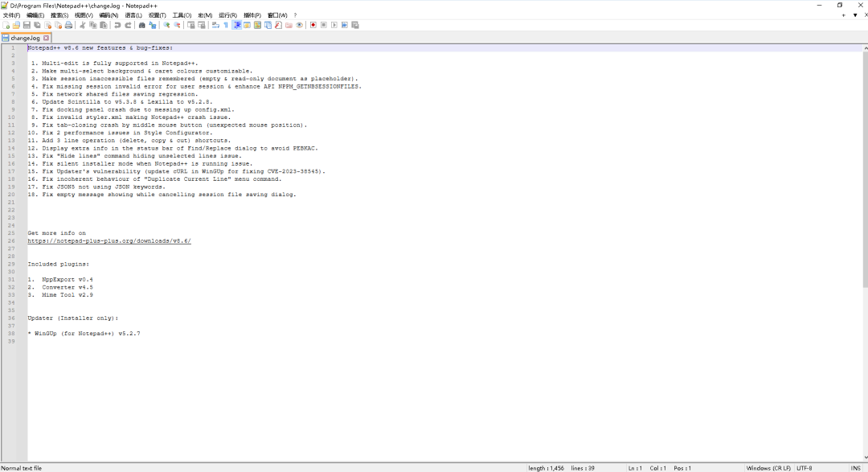Viewport: 868px width, 472px height.
Task: Click the Close document toolbar icon
Action: [47, 25]
